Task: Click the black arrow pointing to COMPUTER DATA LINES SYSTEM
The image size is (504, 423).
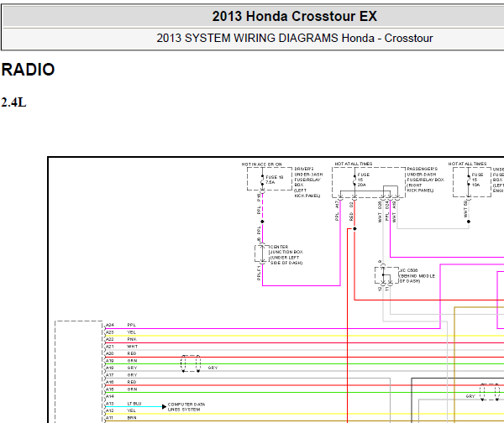Action: pos(165,406)
